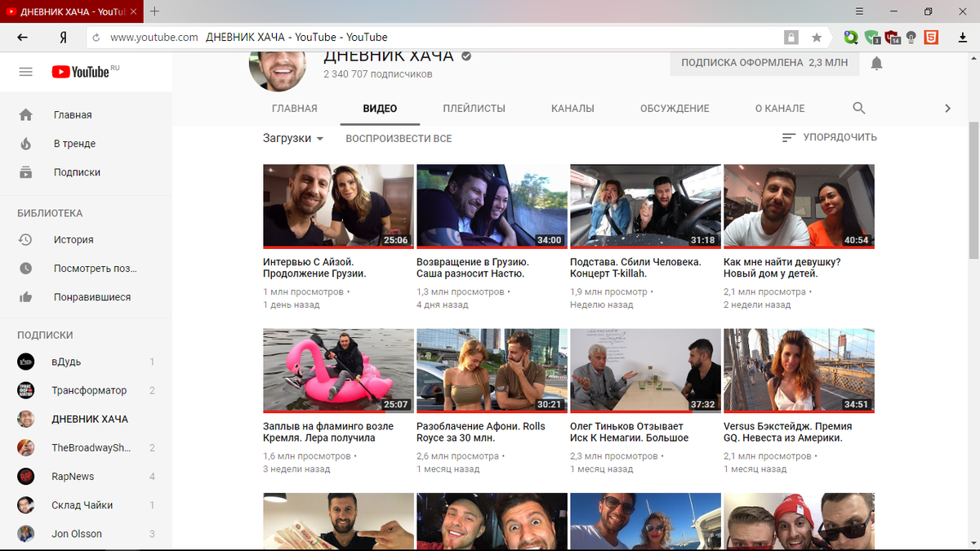Open thumbnail with 31:18 duration
The image size is (980, 551).
pyautogui.click(x=645, y=207)
